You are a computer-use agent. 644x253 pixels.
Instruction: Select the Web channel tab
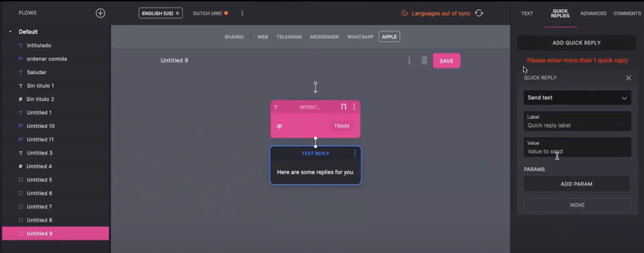[x=263, y=37]
